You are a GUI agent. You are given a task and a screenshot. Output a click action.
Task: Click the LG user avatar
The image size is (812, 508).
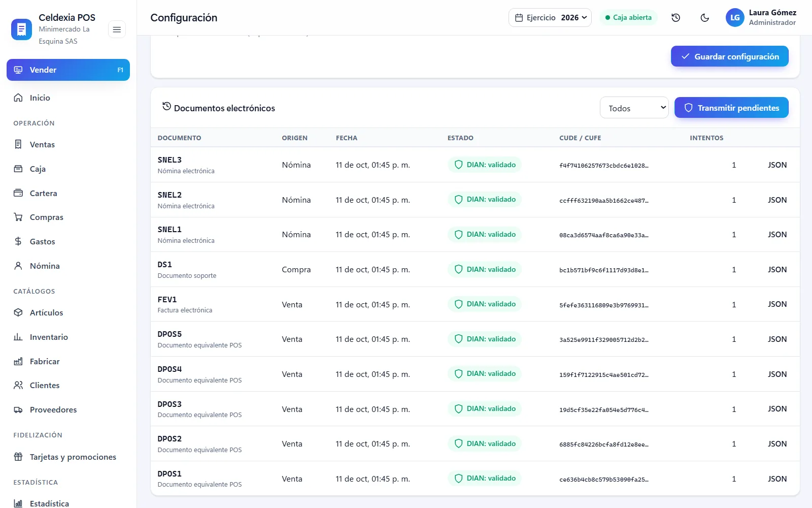(735, 18)
